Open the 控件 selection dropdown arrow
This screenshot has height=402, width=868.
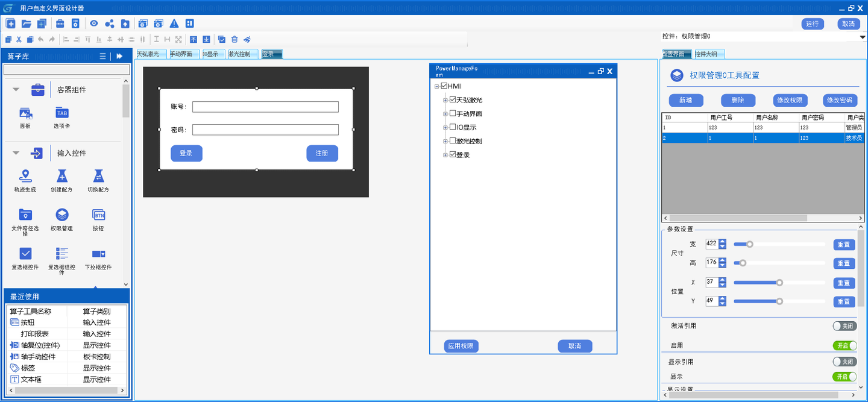click(863, 37)
